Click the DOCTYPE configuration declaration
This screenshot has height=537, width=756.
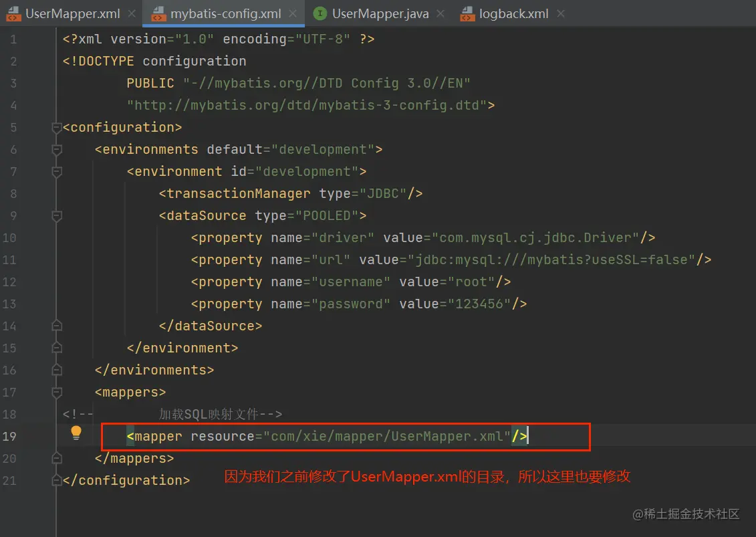(x=154, y=62)
